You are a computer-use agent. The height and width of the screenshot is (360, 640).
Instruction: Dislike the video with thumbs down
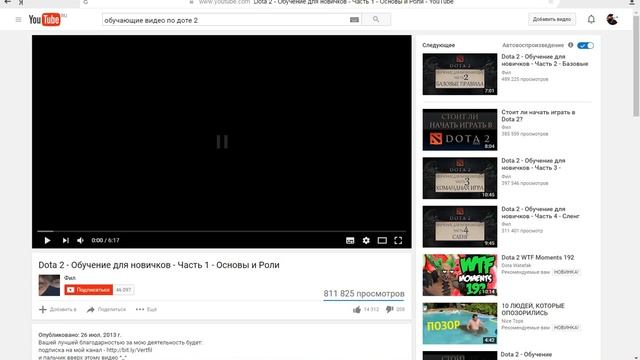[395, 309]
